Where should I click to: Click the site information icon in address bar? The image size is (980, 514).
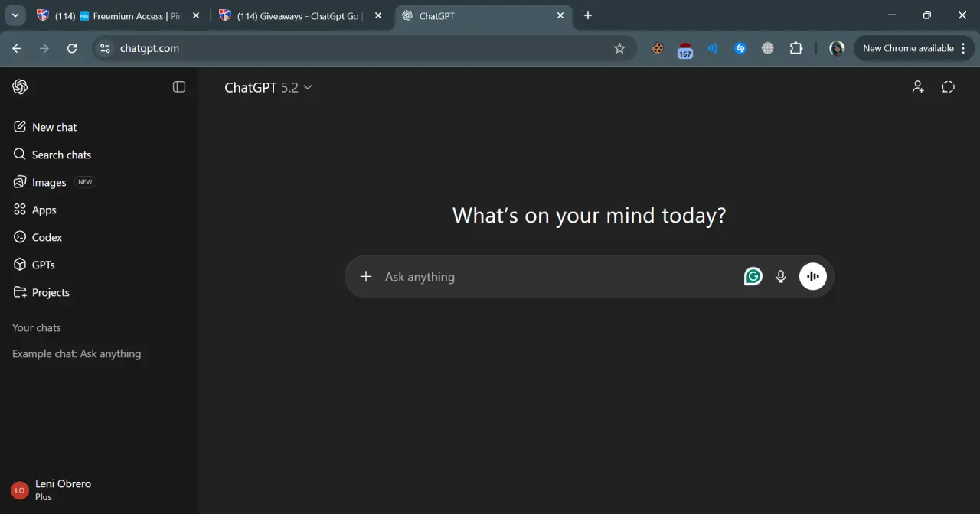[106, 48]
